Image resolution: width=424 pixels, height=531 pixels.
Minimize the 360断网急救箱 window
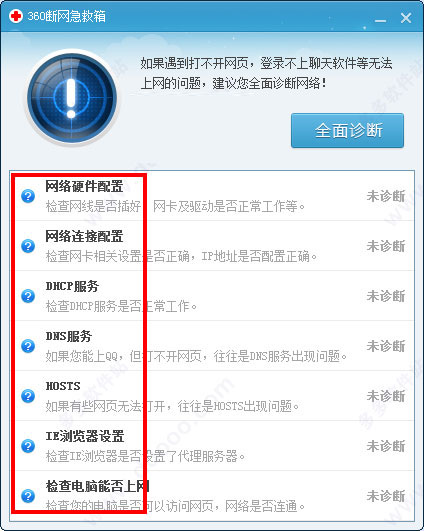(x=380, y=20)
